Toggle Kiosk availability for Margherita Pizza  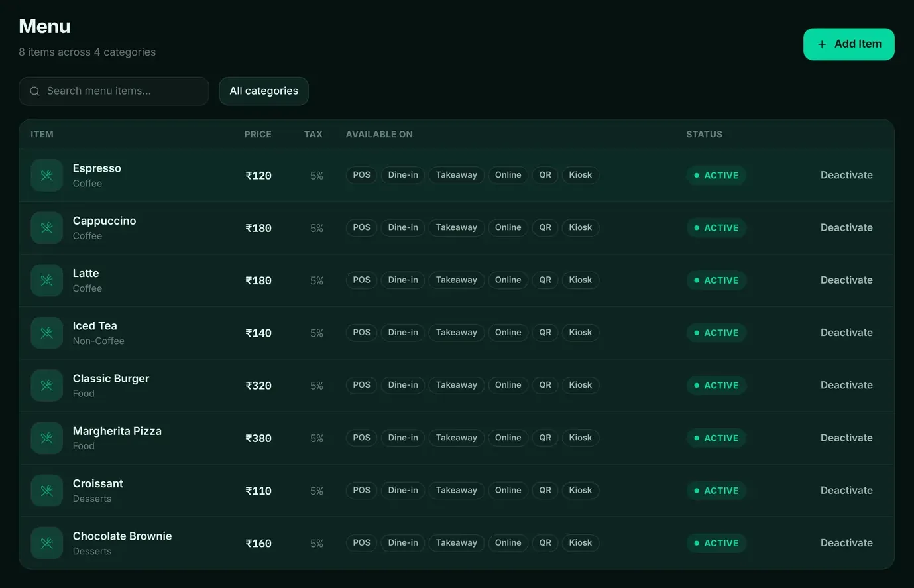pyautogui.click(x=581, y=438)
